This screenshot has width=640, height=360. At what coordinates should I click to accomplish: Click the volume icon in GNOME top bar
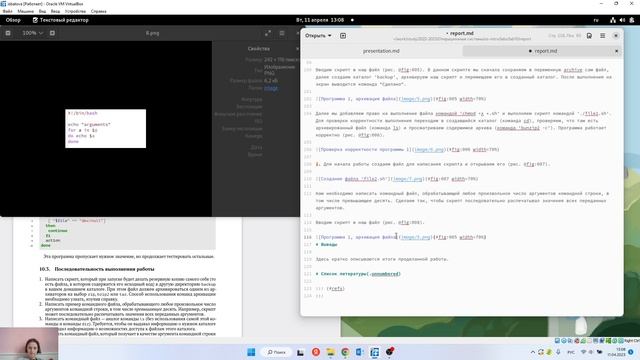click(622, 20)
